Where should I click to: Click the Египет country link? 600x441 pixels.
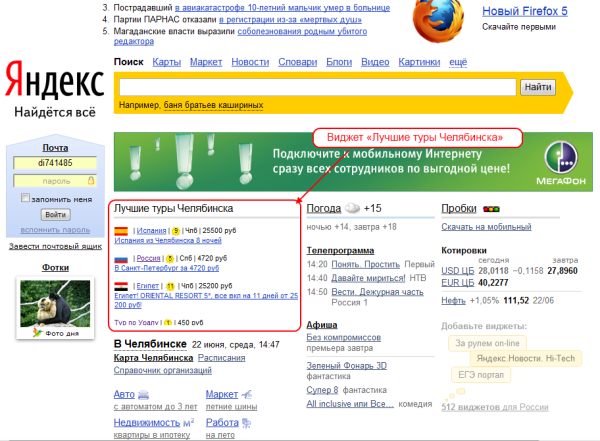coord(147,286)
